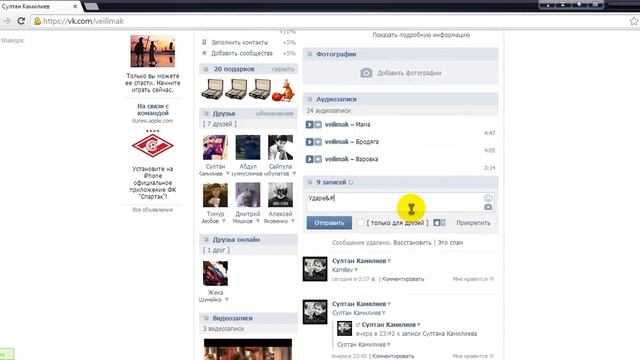Click the export icons next to Прикрепить
Image resolution: width=640 pixels, height=360 pixels.
coord(439,223)
